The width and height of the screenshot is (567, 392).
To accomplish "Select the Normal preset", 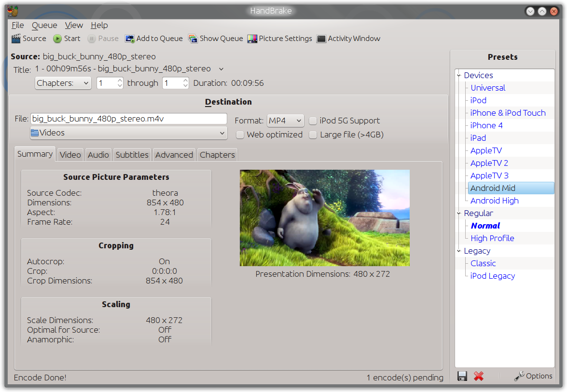I will click(x=485, y=226).
